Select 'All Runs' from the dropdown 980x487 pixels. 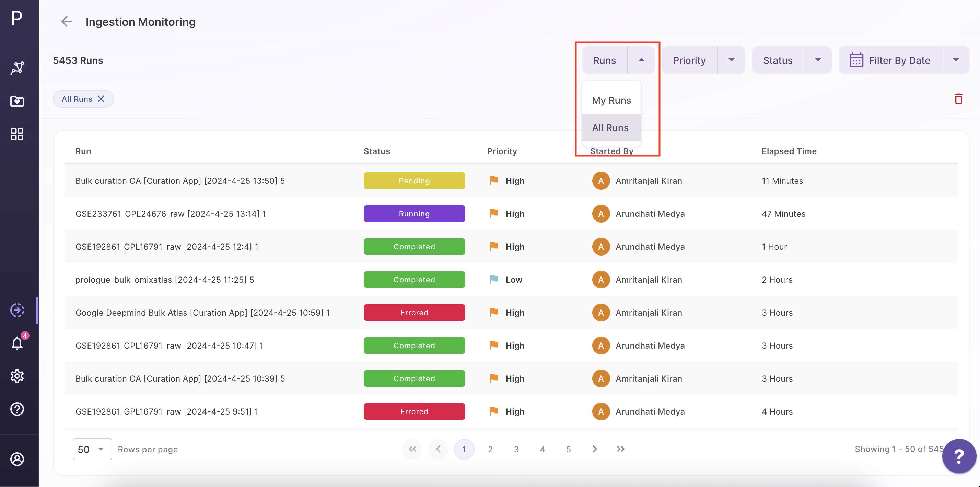pyautogui.click(x=611, y=127)
